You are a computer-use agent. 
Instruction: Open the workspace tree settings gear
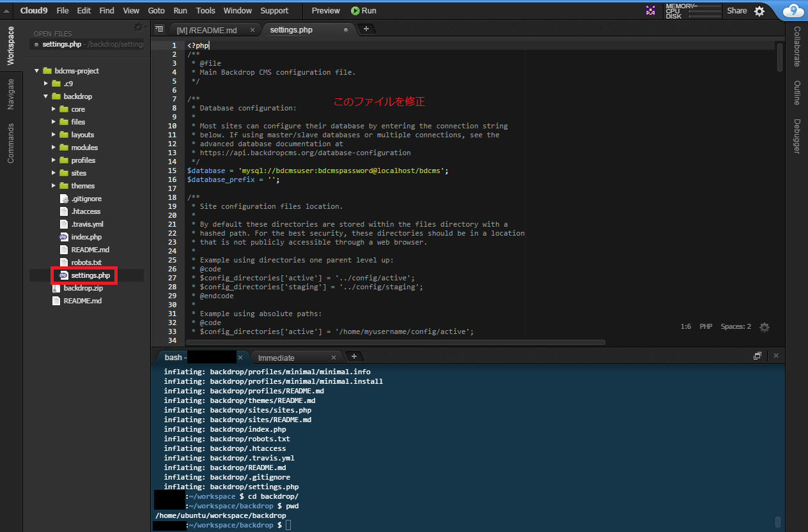point(139,27)
